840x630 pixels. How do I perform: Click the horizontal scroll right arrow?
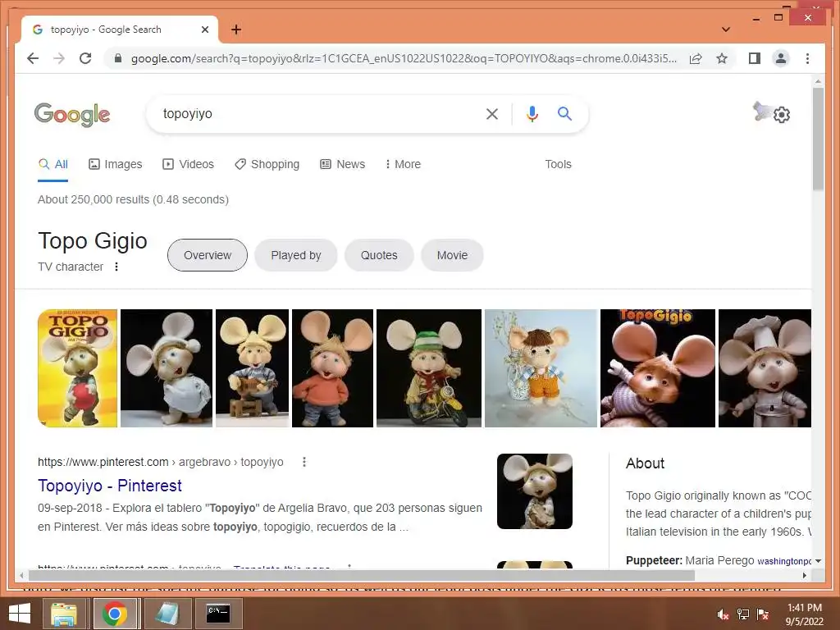(805, 575)
